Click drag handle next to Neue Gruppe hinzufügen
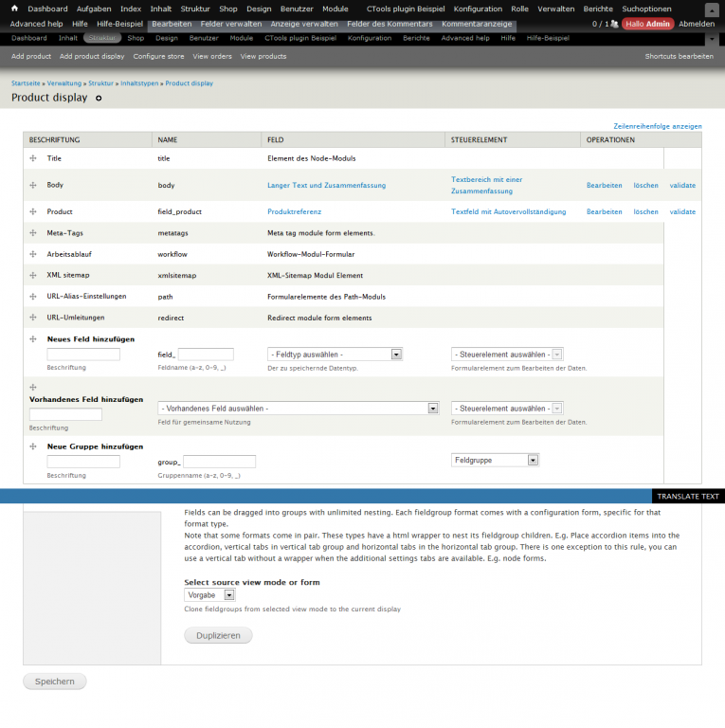The width and height of the screenshot is (725, 728). (x=33, y=446)
